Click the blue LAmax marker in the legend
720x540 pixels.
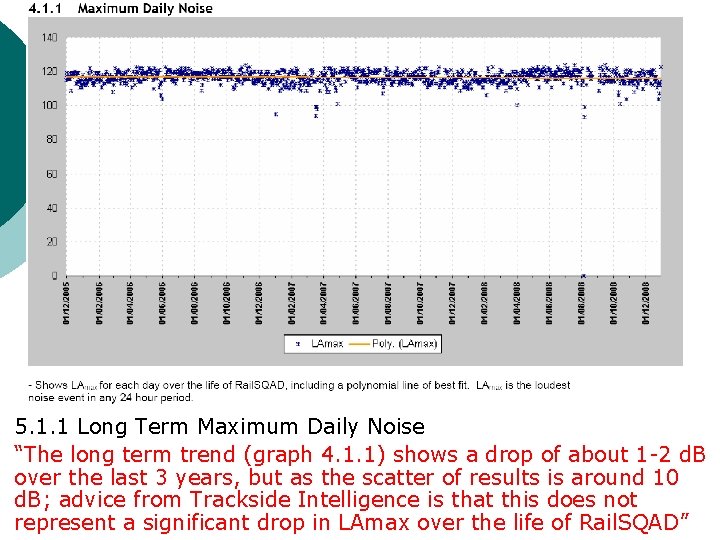298,344
